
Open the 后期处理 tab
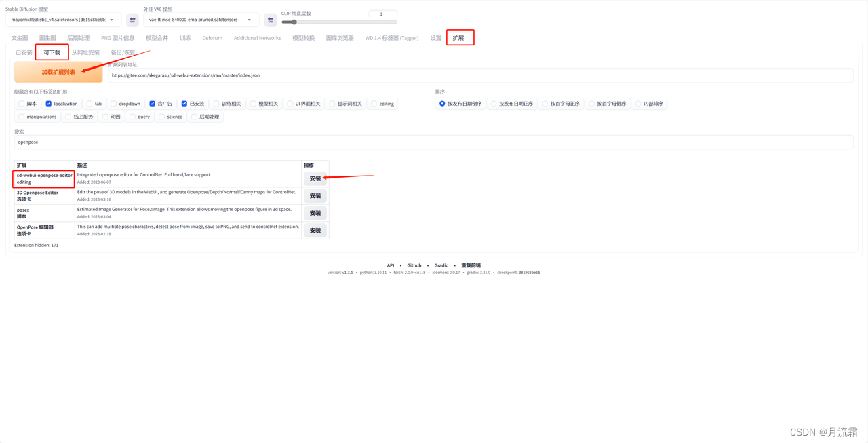point(79,38)
